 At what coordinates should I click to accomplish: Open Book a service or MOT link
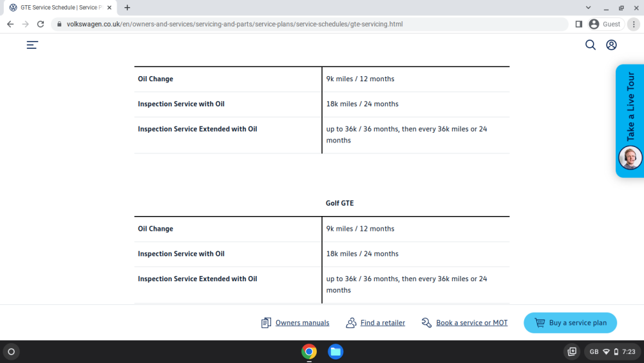coord(471,323)
